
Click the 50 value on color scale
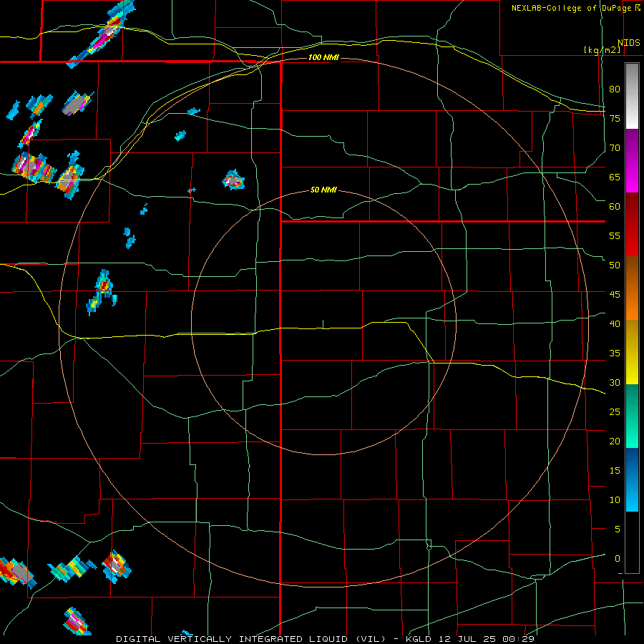click(615, 265)
